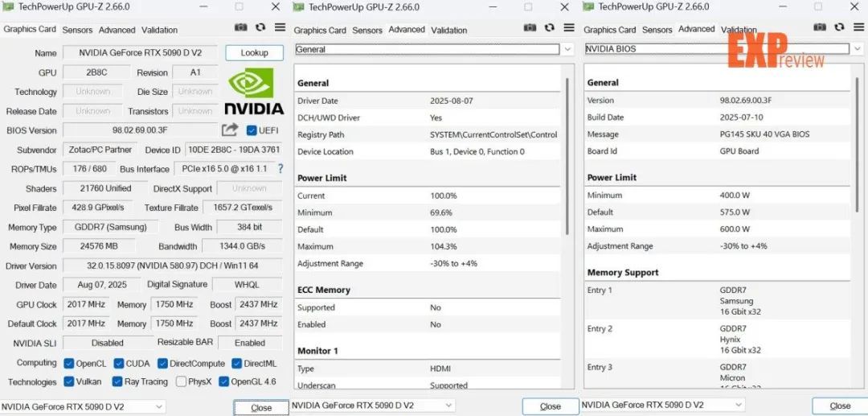Click GPU-Z app icon in left title bar
Screen dimensions: 868x416
tap(9, 6)
